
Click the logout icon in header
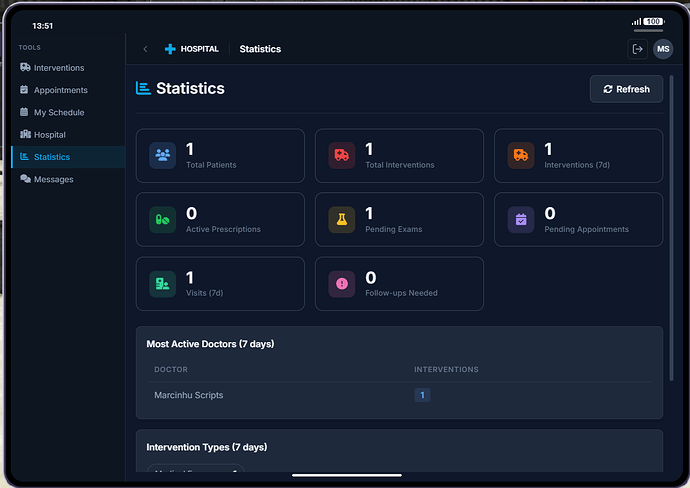[637, 49]
